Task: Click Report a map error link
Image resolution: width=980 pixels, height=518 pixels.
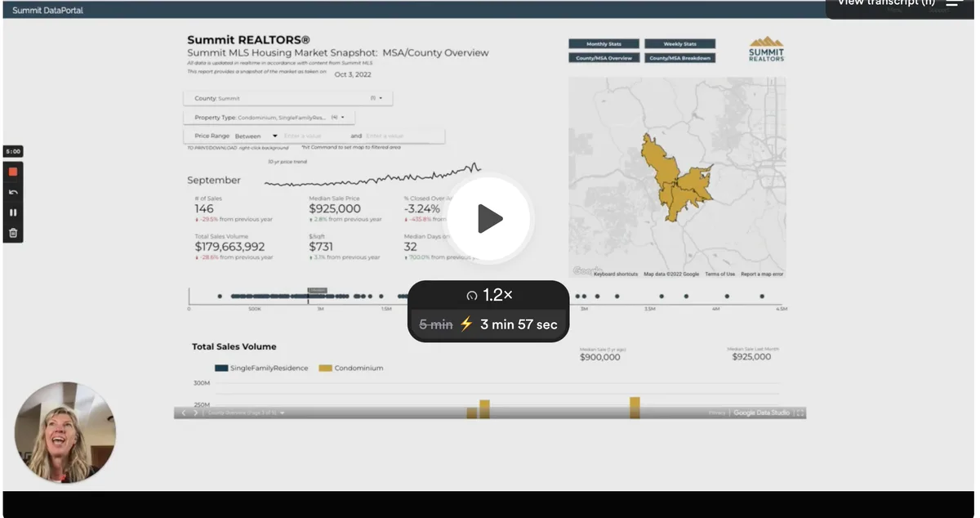Action: tap(762, 275)
